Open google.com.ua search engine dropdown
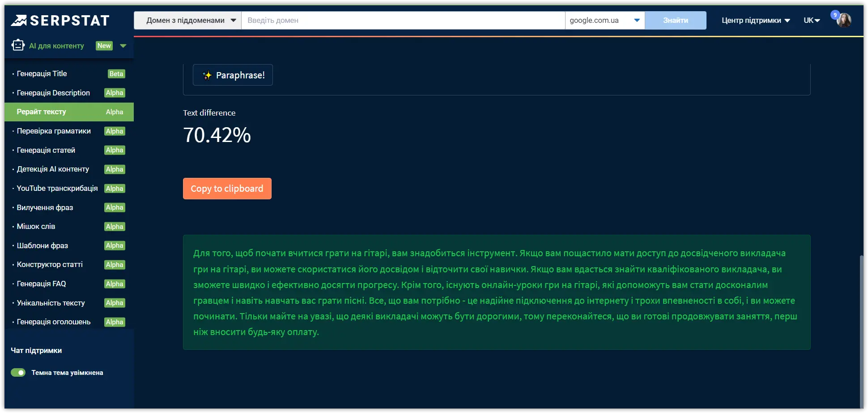868x413 pixels. coord(605,20)
